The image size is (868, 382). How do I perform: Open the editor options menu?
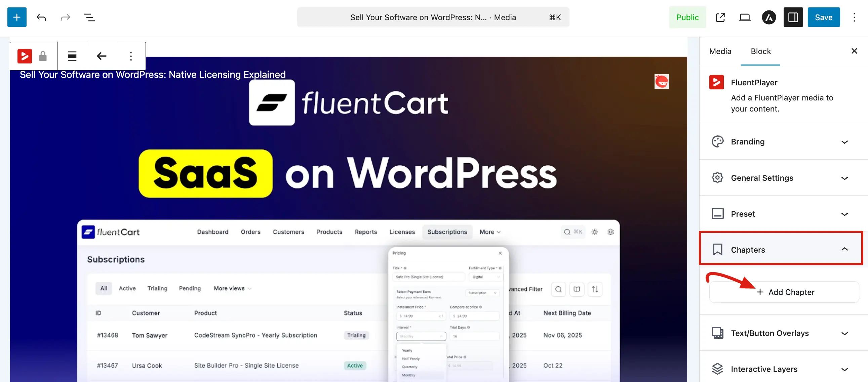point(854,17)
